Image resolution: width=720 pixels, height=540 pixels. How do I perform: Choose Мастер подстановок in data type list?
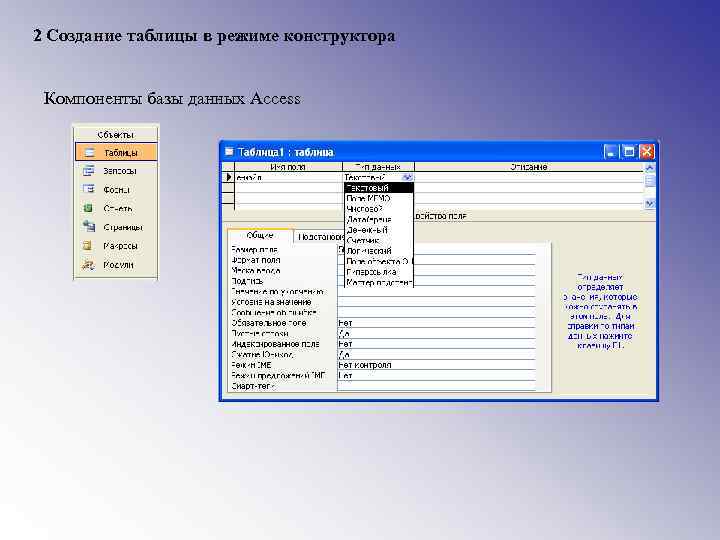pos(379,282)
